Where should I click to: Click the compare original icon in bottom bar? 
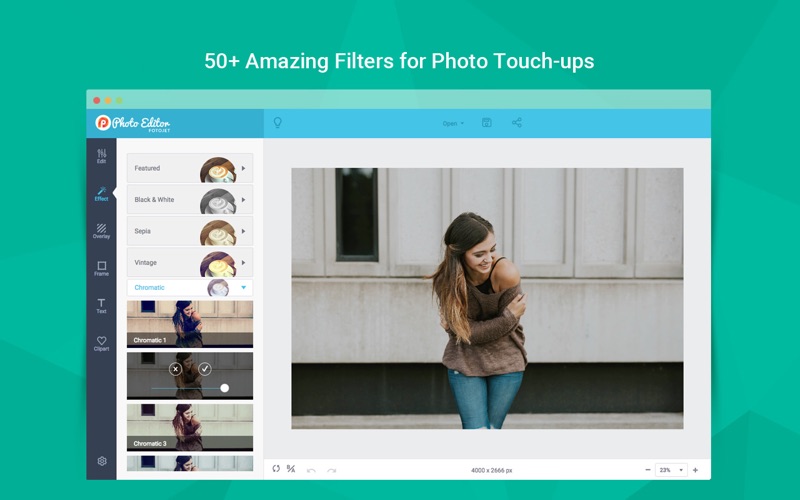(291, 468)
